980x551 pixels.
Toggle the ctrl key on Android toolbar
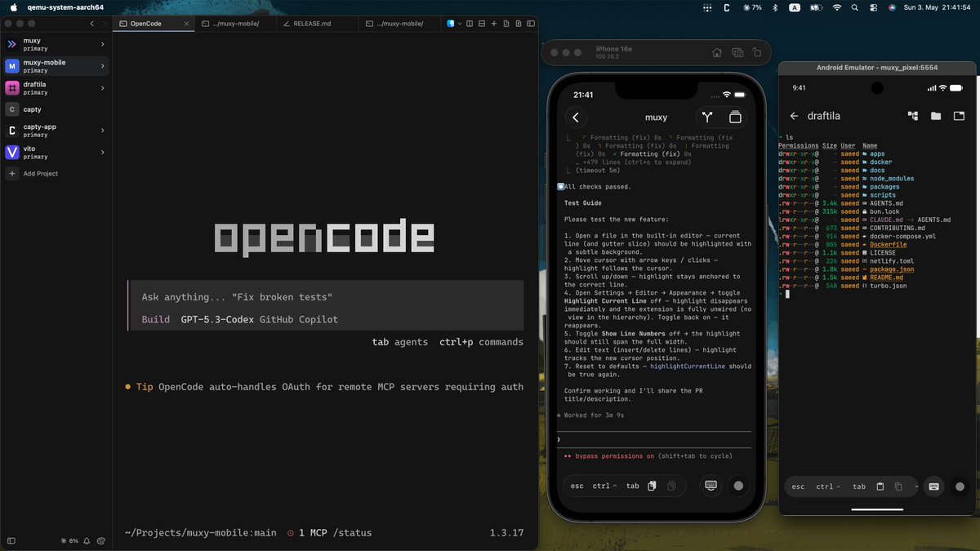[x=828, y=487]
